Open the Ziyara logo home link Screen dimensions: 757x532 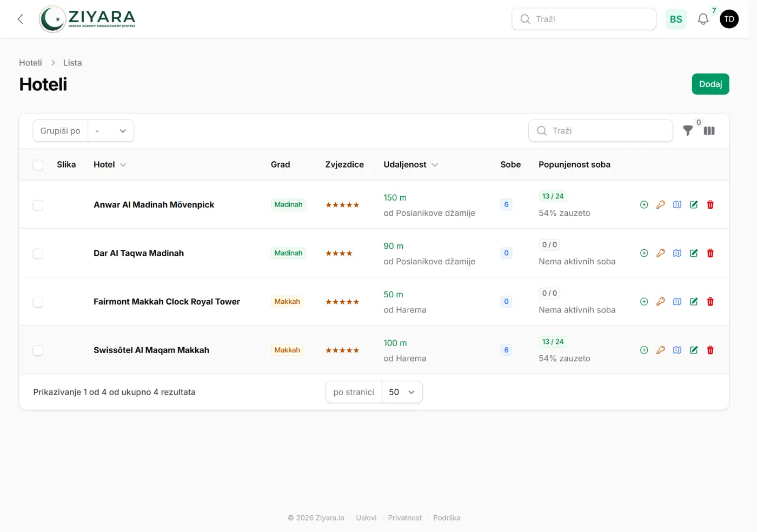click(87, 19)
